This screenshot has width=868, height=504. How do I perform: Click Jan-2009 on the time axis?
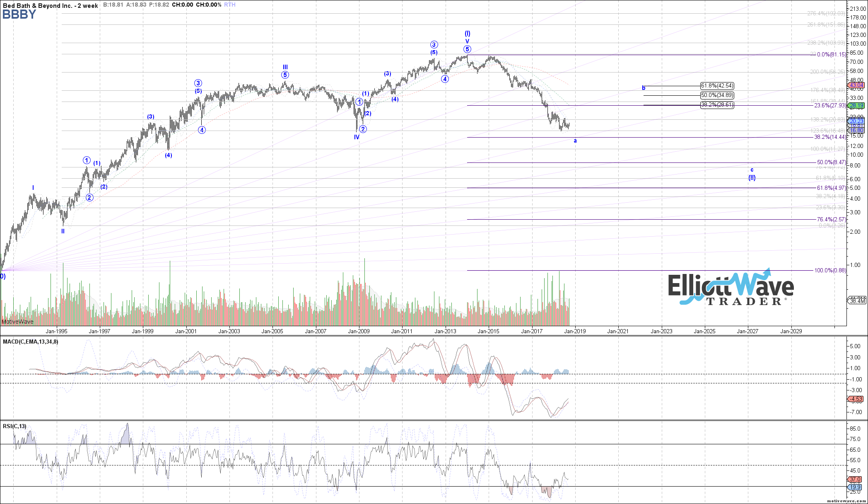[x=359, y=331]
